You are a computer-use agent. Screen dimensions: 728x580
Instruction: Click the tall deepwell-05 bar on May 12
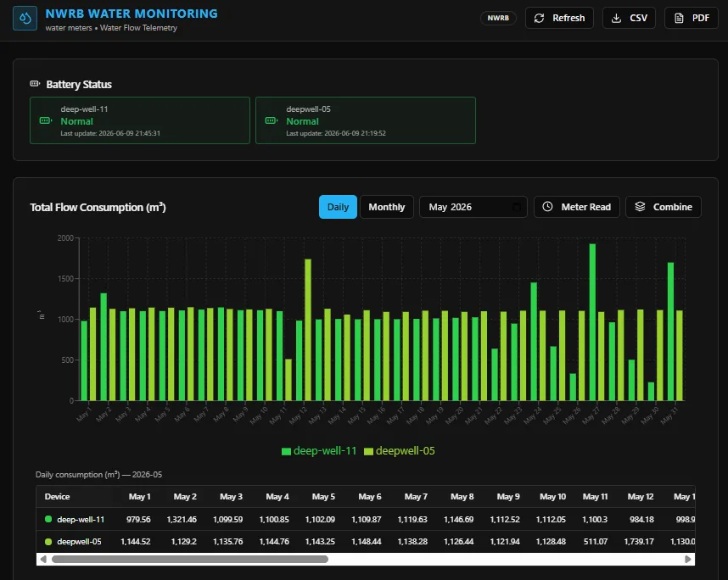(308, 330)
